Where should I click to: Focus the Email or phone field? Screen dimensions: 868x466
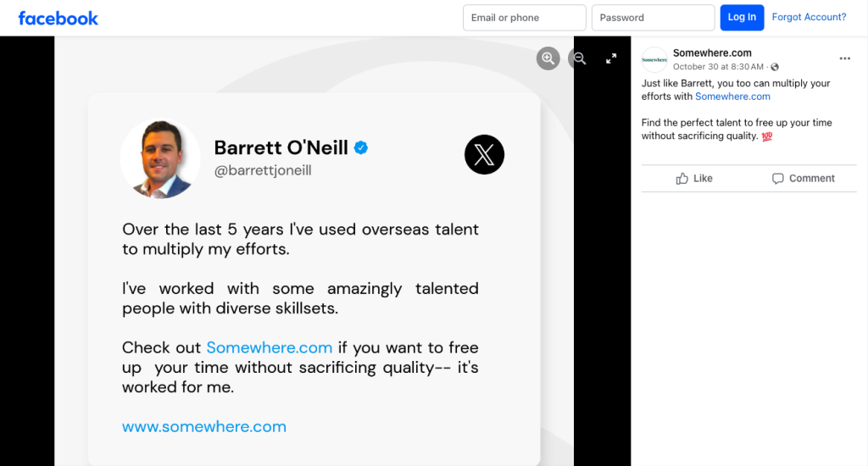click(524, 18)
